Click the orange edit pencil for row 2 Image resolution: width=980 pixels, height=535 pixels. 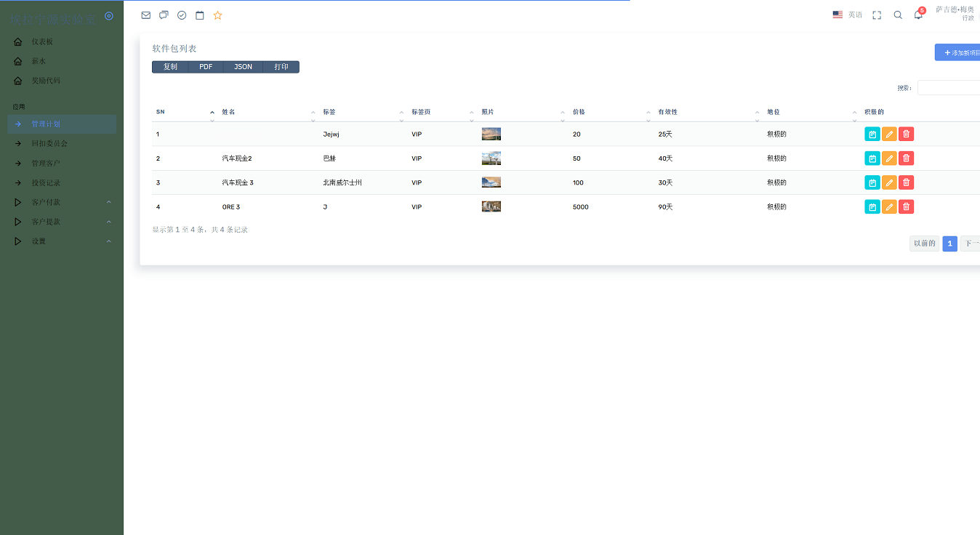coord(889,158)
